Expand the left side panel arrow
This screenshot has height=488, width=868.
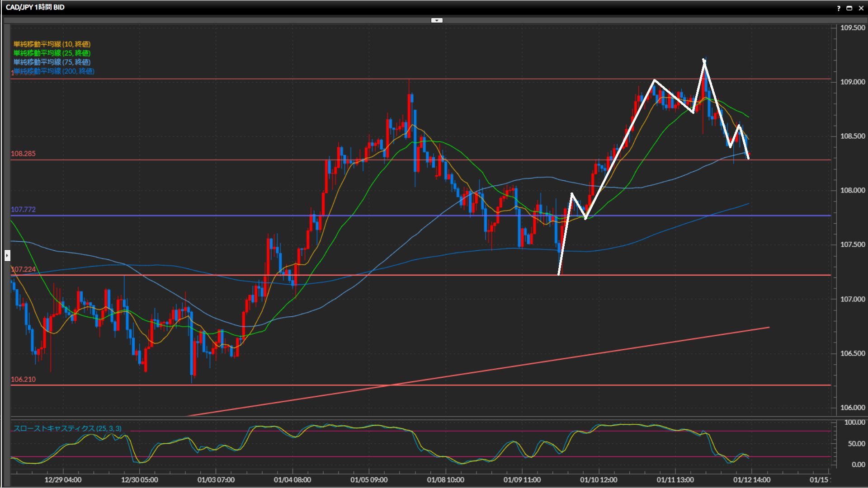coord(7,256)
